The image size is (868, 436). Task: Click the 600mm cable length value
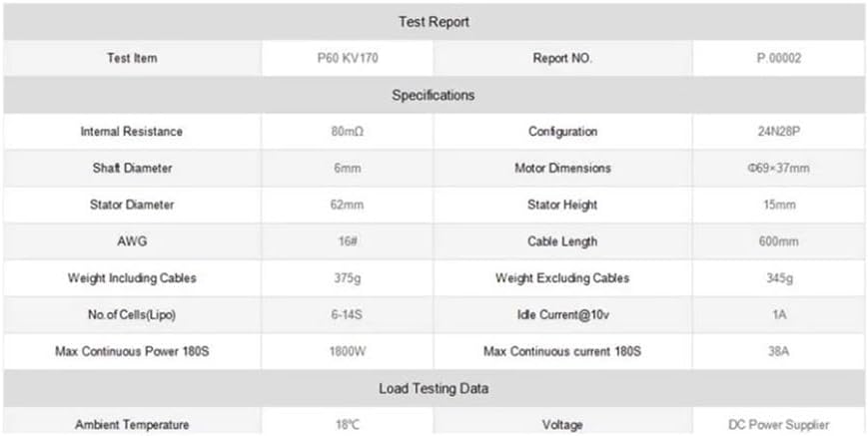coord(778,241)
